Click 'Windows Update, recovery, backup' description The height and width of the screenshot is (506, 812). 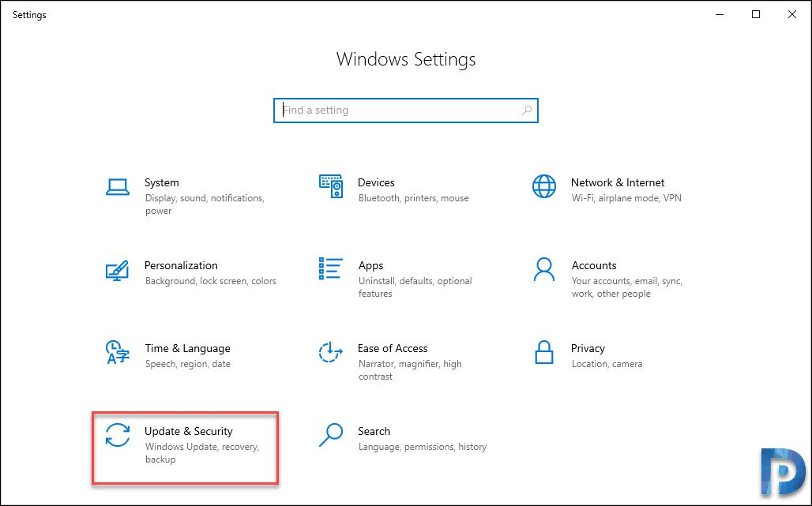(202, 452)
